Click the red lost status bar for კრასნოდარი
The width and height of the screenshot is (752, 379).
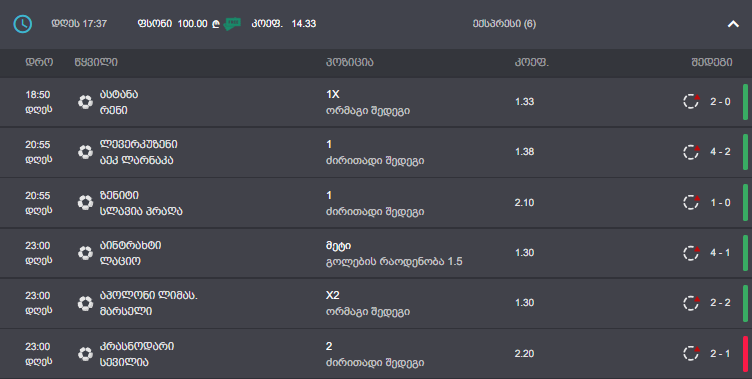tap(745, 354)
